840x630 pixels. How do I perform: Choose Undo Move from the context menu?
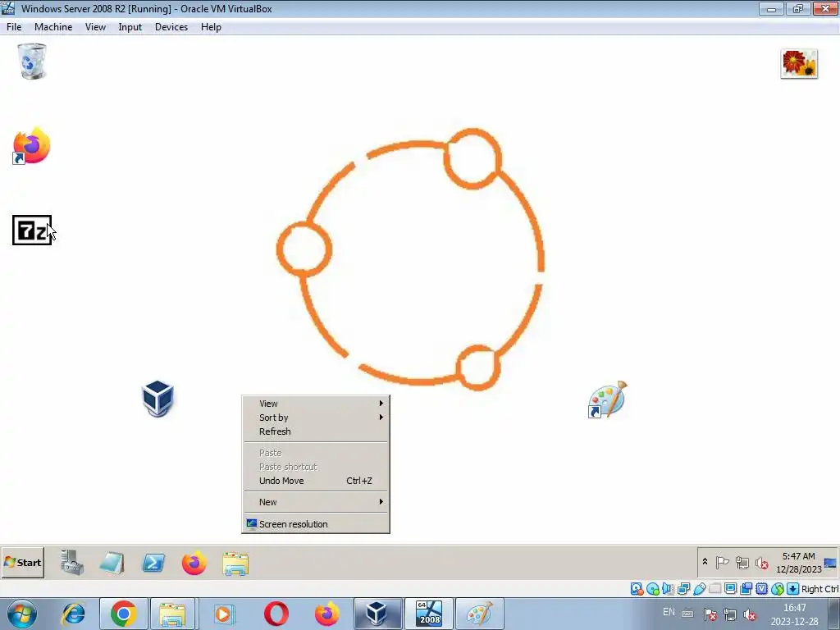pyautogui.click(x=316, y=481)
